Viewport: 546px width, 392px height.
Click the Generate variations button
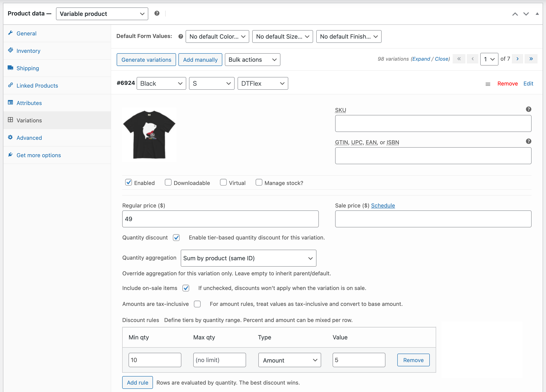click(x=146, y=59)
